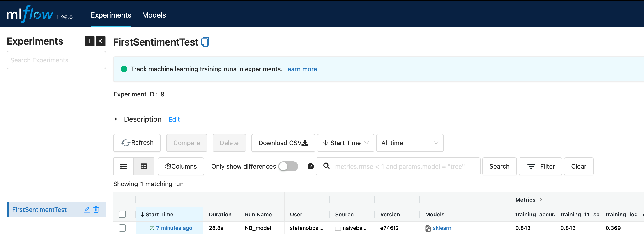Expand the Description section
Screen dimensions: 644x238
[x=116, y=119]
